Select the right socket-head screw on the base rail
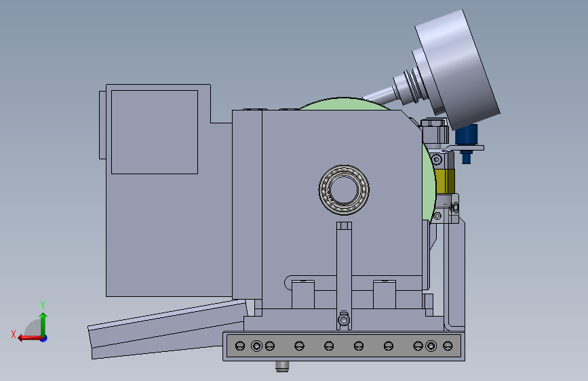Viewport: 588px width, 381px height. click(x=431, y=346)
